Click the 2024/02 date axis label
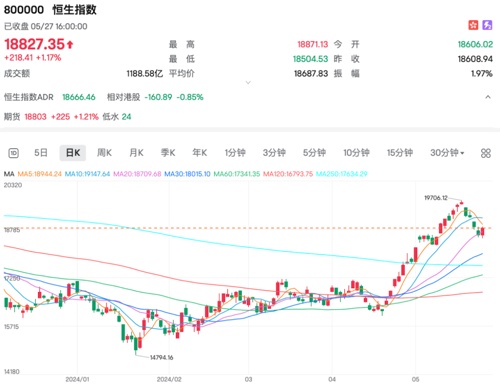 [x=169, y=379]
